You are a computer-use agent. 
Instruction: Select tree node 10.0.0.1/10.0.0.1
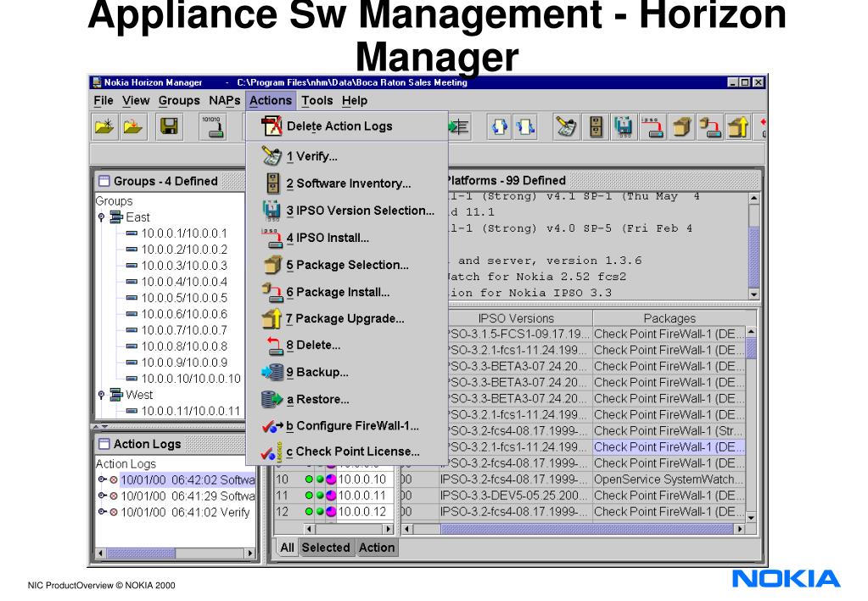point(184,233)
